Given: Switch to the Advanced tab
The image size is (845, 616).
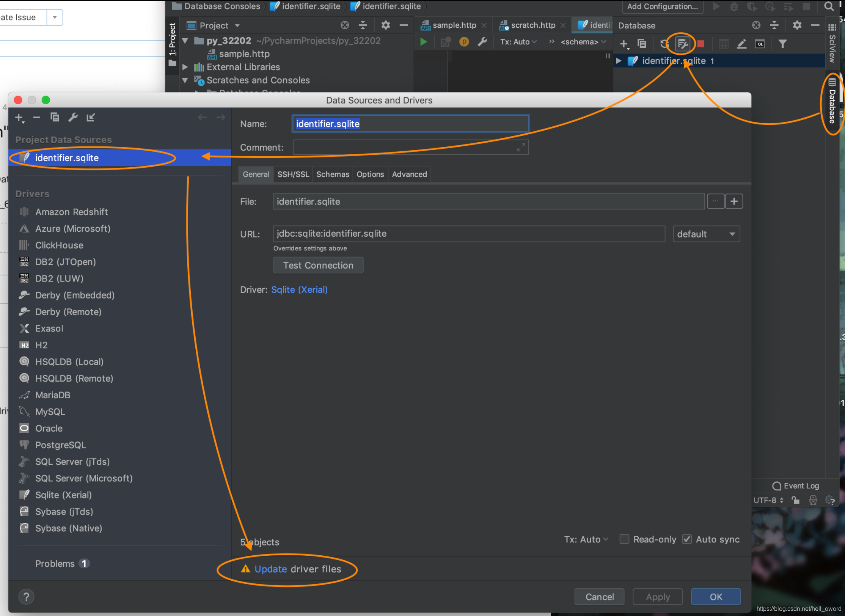Looking at the screenshot, I should coord(409,174).
